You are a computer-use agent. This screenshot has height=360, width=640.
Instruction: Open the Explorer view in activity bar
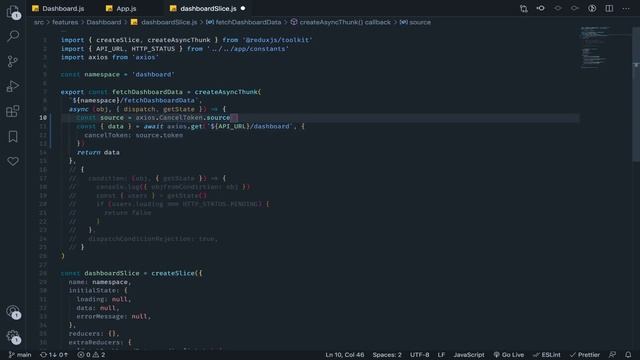(x=13, y=11)
